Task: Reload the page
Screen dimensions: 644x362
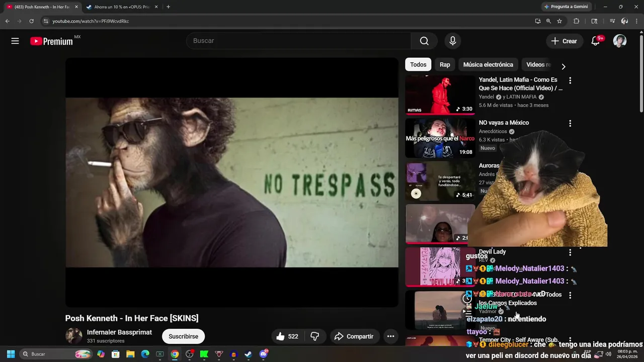Action: [x=31, y=21]
